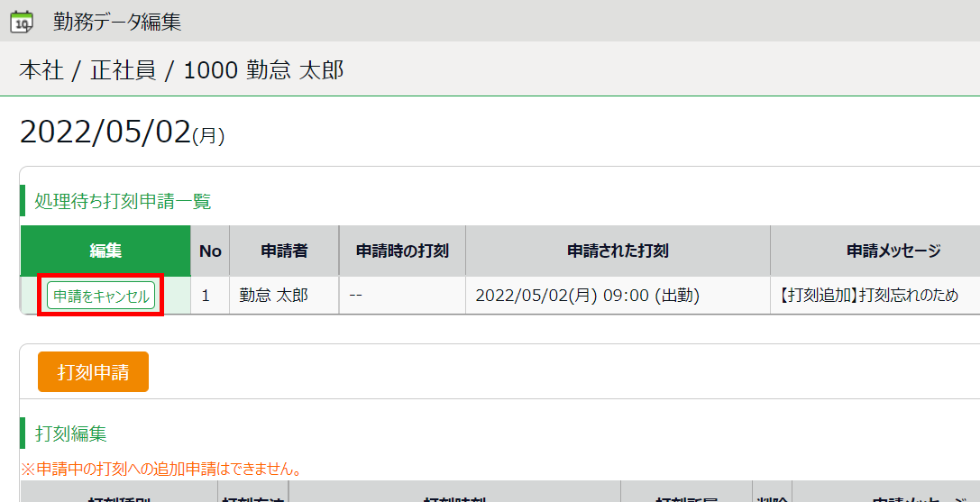The height and width of the screenshot is (502, 980).
Task: Click the 申請者 column header
Action: [x=284, y=251]
